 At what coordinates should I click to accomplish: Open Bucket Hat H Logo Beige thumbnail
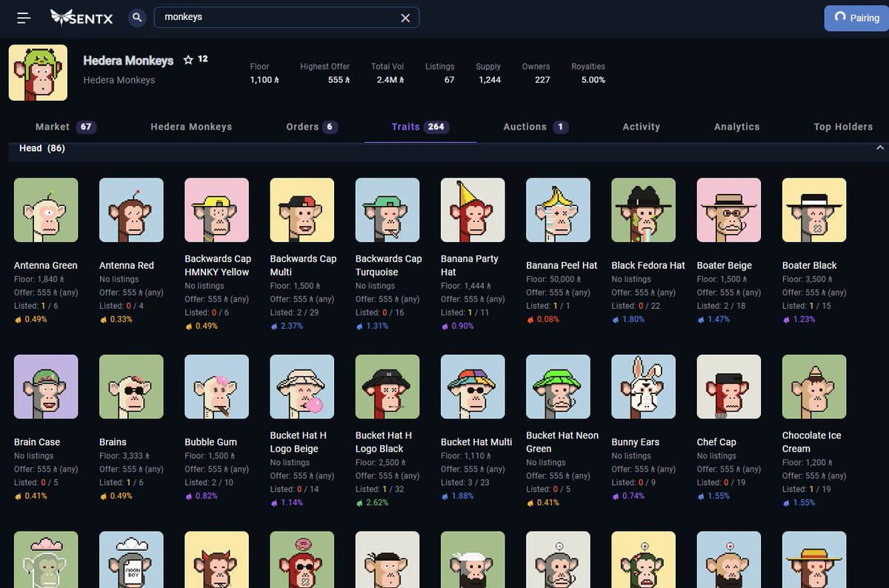(302, 387)
